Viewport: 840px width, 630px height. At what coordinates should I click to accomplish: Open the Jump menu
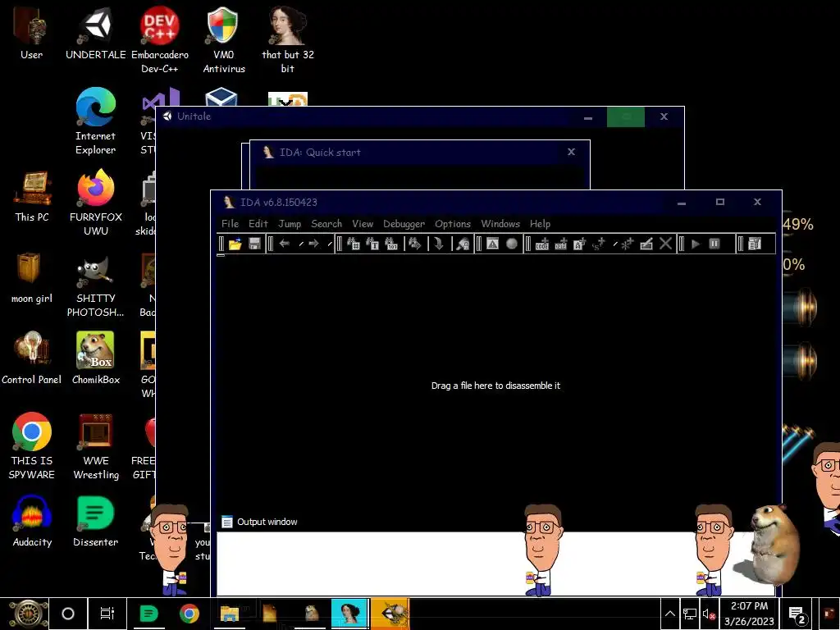[290, 224]
